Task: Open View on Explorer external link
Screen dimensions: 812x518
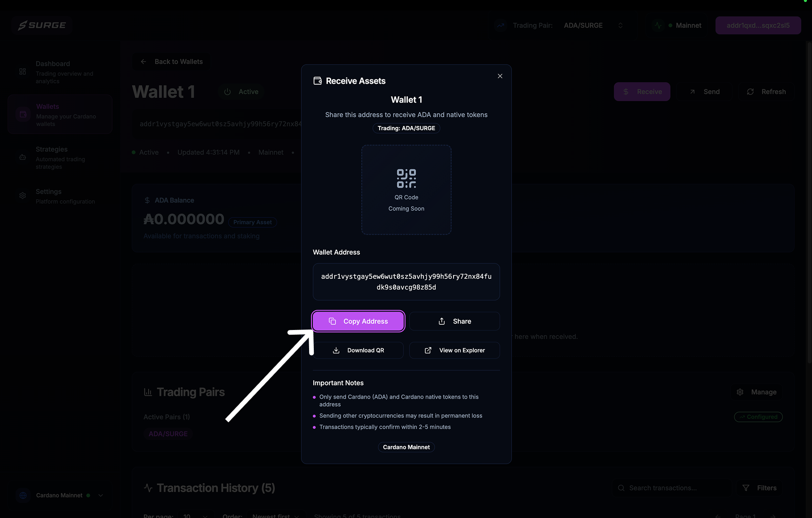Action: click(454, 351)
